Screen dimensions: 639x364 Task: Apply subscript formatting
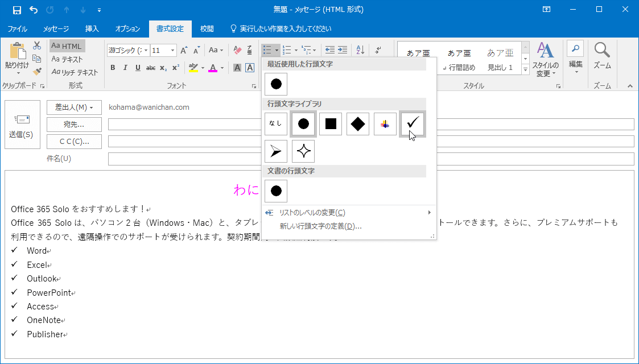coord(163,68)
